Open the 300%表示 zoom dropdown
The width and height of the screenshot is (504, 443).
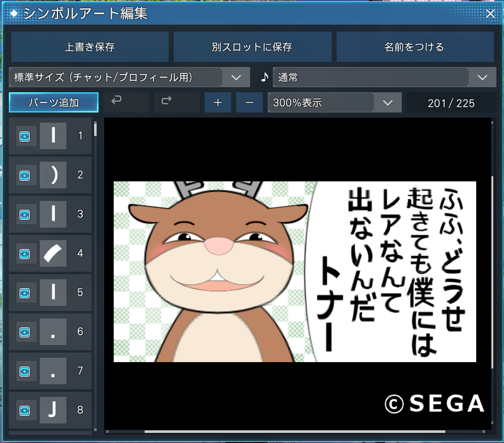pos(335,102)
